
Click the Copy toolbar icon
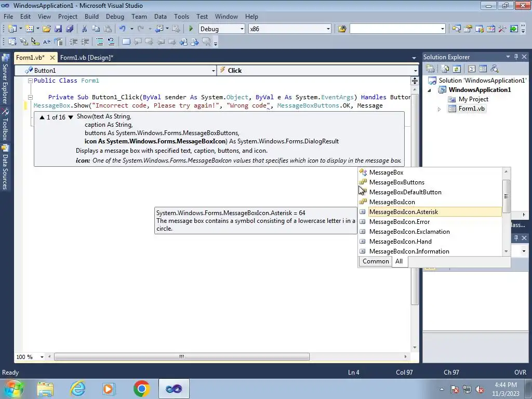[96, 29]
